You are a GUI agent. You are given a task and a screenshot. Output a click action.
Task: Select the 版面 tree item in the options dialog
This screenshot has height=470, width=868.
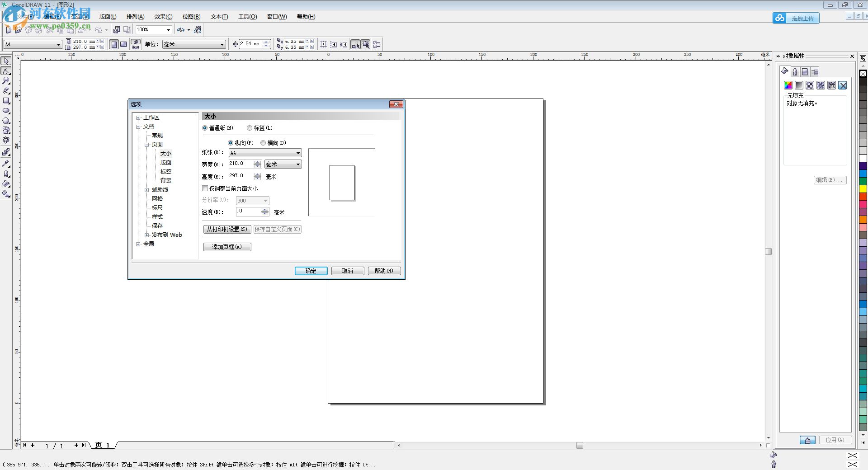(x=165, y=162)
